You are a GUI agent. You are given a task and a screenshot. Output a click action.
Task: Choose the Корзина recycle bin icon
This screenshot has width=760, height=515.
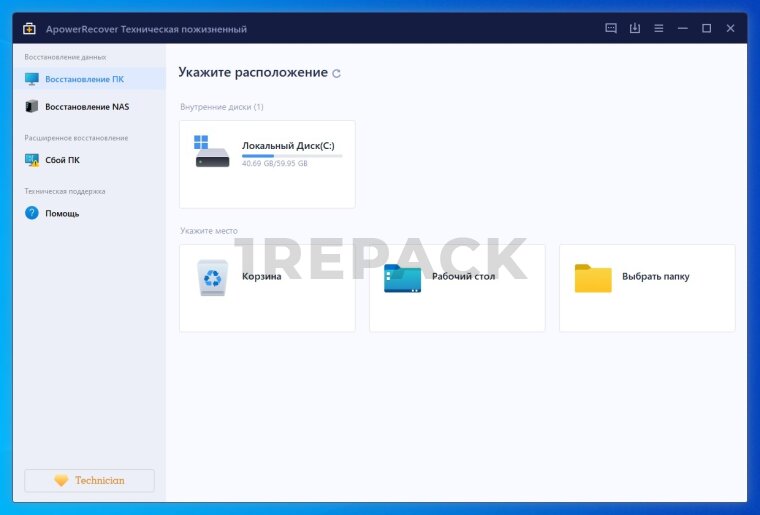click(x=212, y=277)
